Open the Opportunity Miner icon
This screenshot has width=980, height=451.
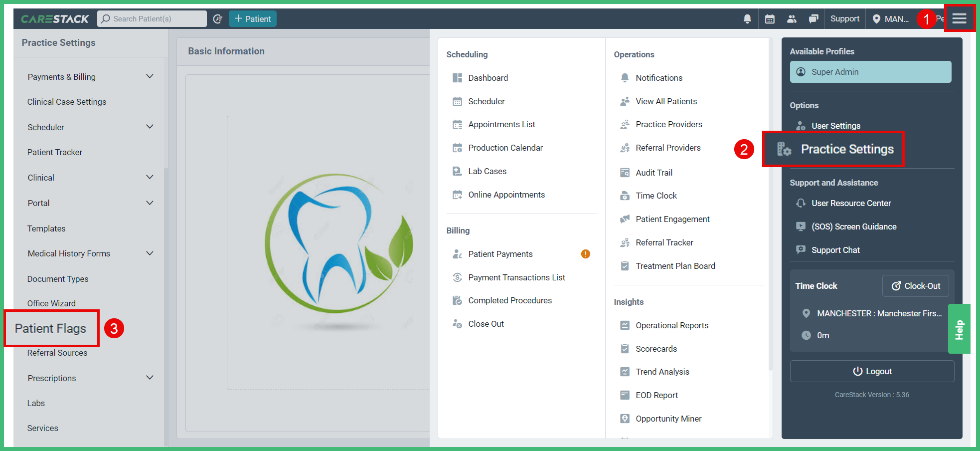pos(625,418)
